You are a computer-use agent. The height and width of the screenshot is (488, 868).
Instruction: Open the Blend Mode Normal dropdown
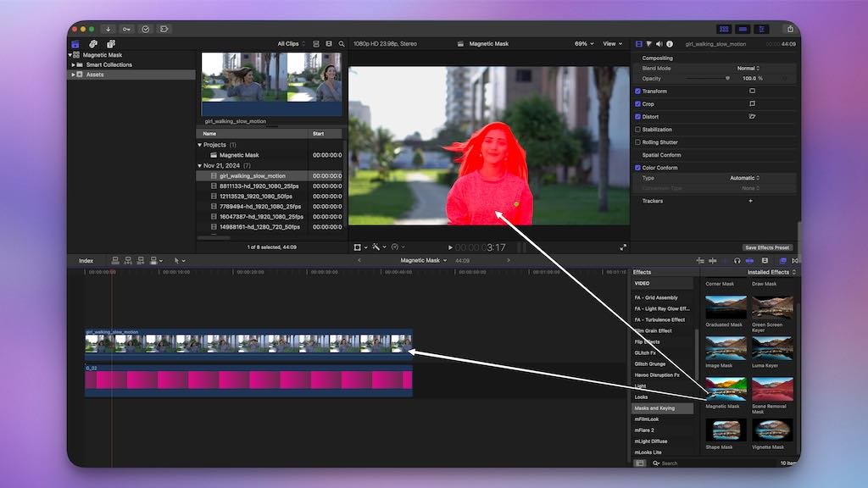[x=748, y=68]
